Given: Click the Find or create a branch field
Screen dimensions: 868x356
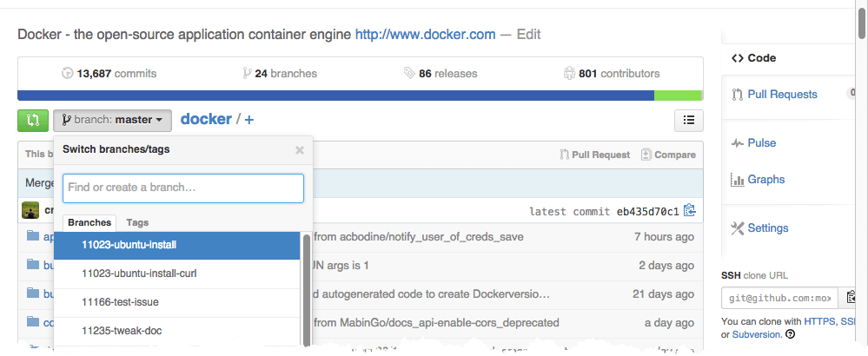Looking at the screenshot, I should 182,188.
